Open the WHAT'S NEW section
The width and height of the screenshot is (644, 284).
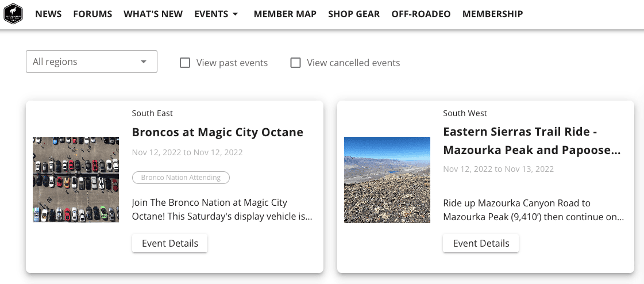click(x=153, y=14)
